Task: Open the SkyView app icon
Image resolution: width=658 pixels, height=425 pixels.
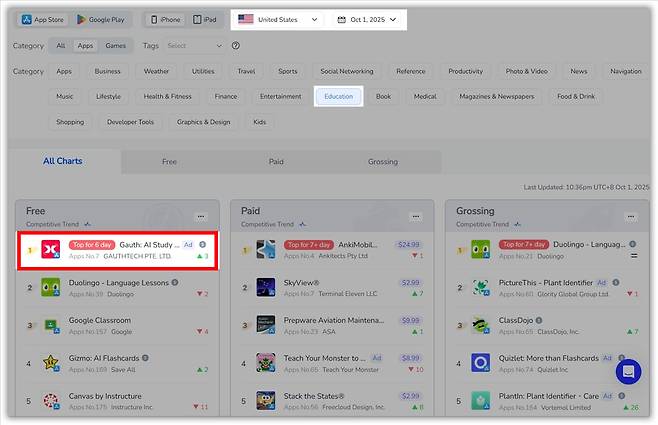Action: click(x=266, y=287)
